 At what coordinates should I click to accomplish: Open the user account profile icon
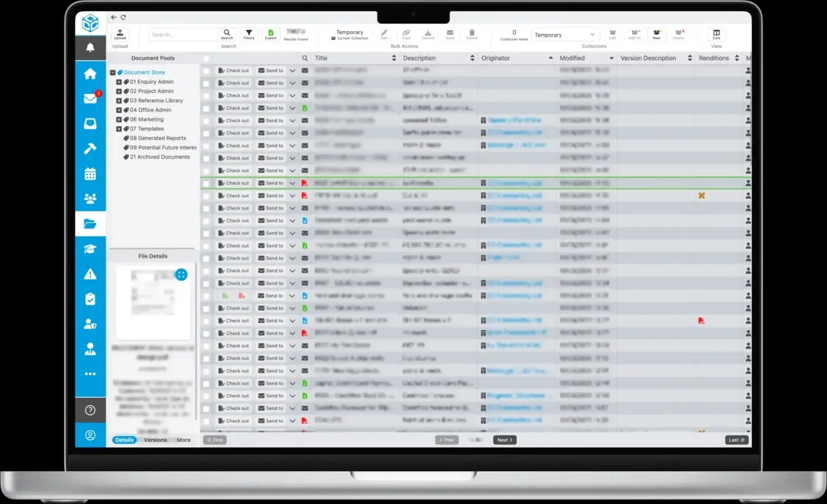(90, 436)
